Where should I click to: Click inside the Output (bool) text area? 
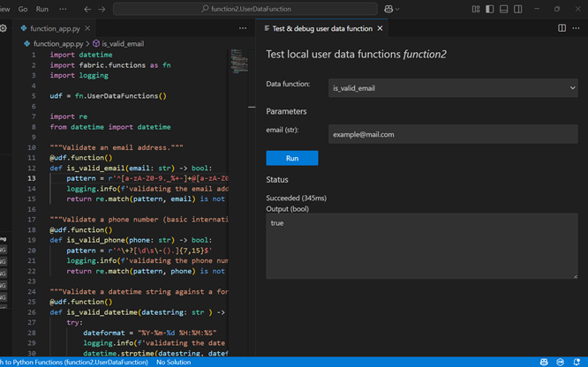tap(422, 246)
